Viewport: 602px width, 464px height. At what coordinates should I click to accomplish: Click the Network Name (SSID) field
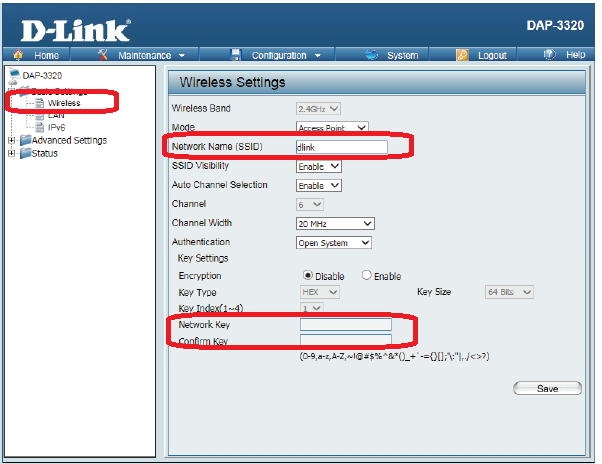342,147
